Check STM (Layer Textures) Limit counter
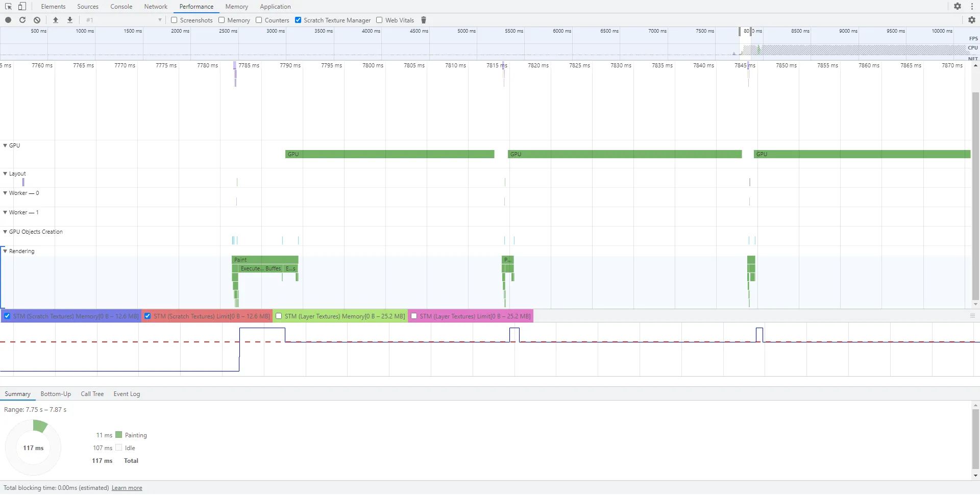 click(x=414, y=316)
